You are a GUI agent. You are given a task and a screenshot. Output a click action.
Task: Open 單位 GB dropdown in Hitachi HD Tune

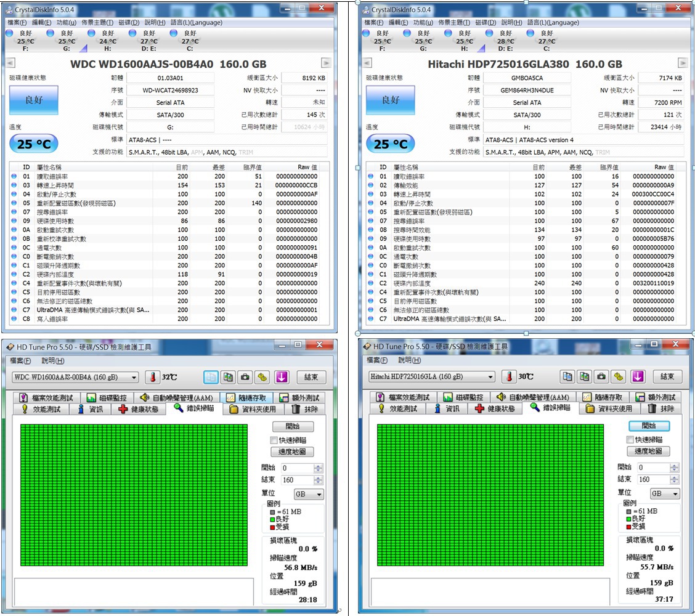(665, 493)
